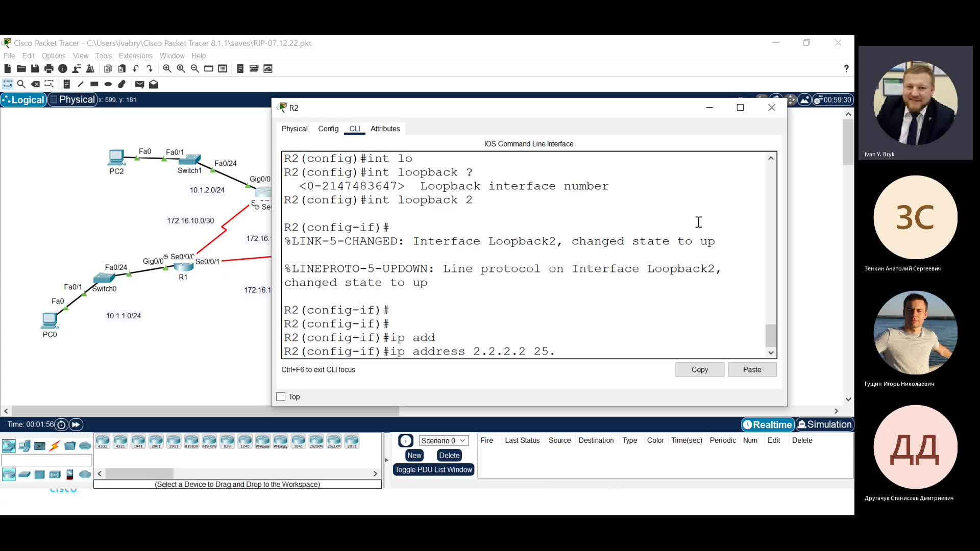Reset power cycle devices button

[61, 424]
